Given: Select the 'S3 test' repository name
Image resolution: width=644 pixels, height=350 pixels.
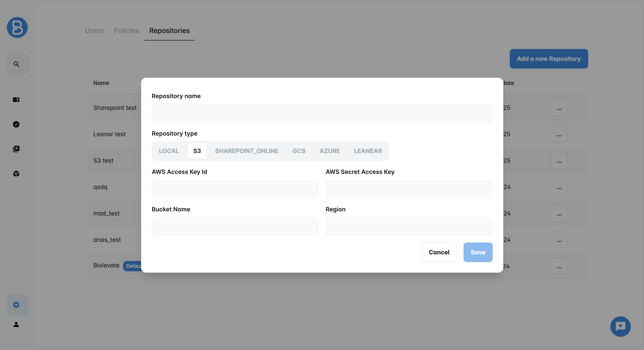Looking at the screenshot, I should pos(103,161).
